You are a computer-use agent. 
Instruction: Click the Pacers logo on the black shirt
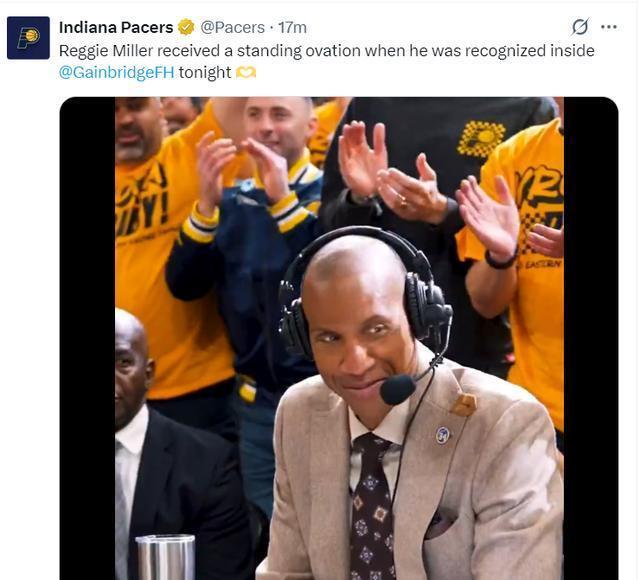[x=481, y=139]
